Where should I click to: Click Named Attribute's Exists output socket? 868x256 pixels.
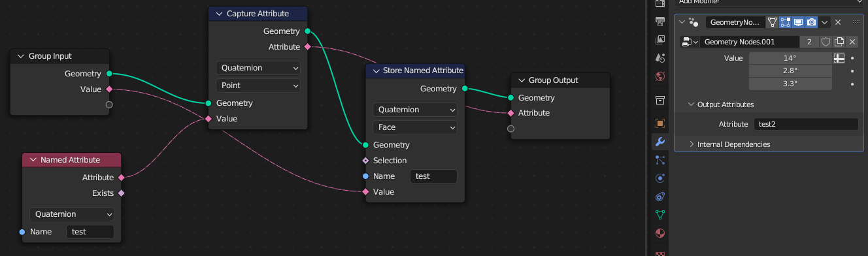[121, 193]
